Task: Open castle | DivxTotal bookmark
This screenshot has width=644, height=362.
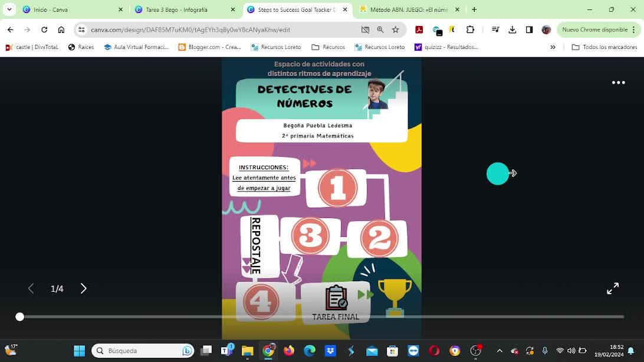Action: click(x=32, y=47)
